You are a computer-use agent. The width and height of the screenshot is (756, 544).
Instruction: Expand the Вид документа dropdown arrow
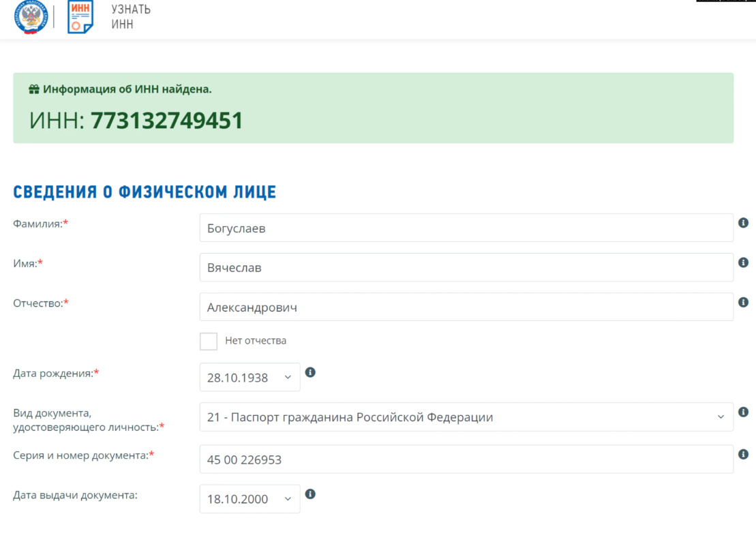coord(721,417)
